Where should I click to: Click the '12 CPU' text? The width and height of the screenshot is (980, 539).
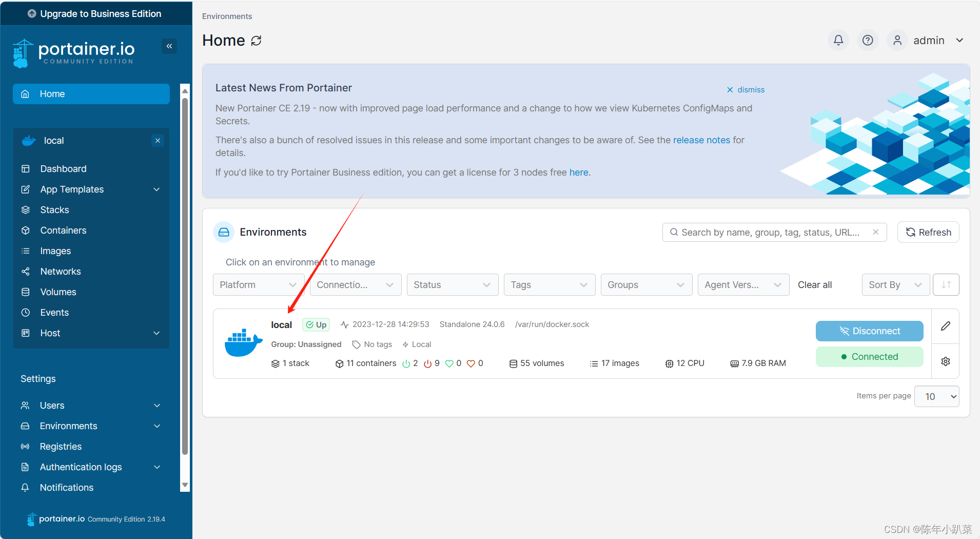(x=690, y=363)
